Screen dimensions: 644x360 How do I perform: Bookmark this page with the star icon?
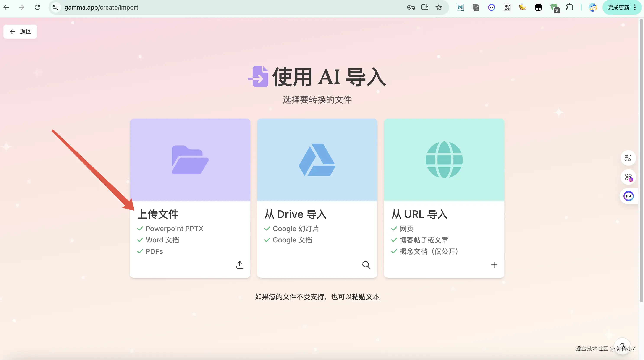pyautogui.click(x=439, y=8)
